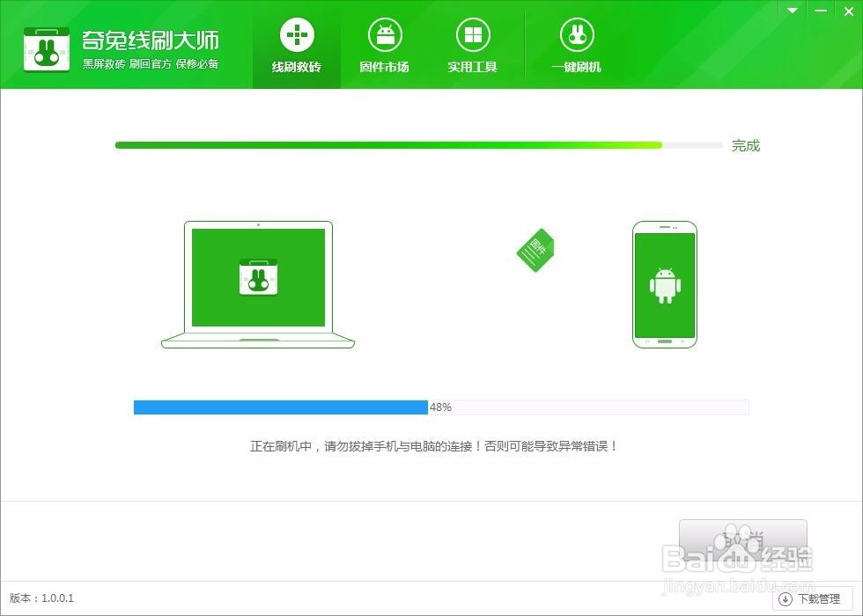Click the flying 固件 firmware file icon
The height and width of the screenshot is (616, 863).
(x=535, y=250)
